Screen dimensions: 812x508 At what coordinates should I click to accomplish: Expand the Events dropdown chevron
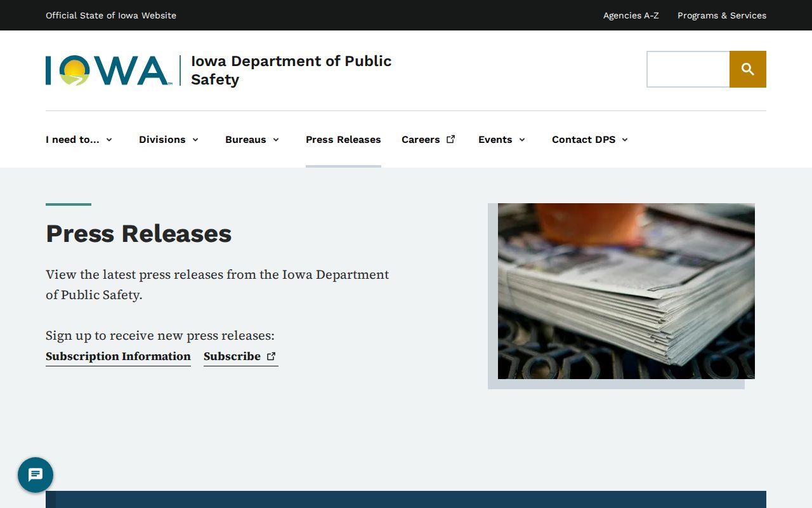tap(522, 140)
